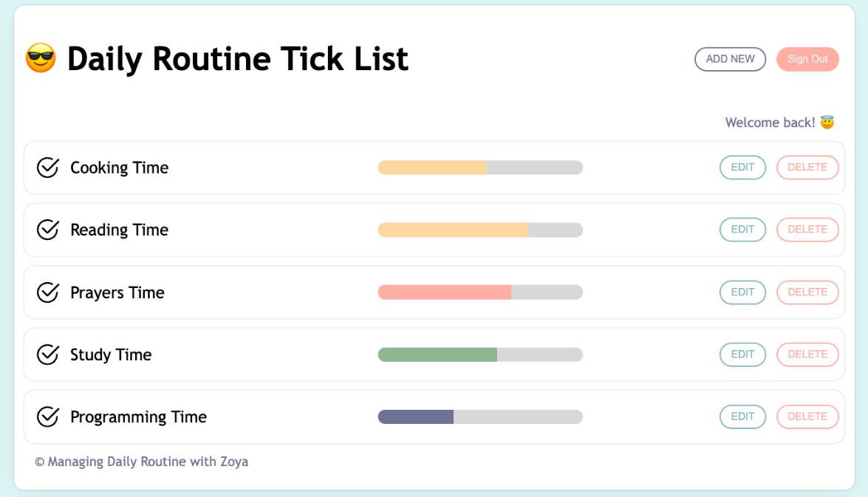This screenshot has height=497, width=868.
Task: Click the Study Time tick circle icon
Action: (47, 354)
